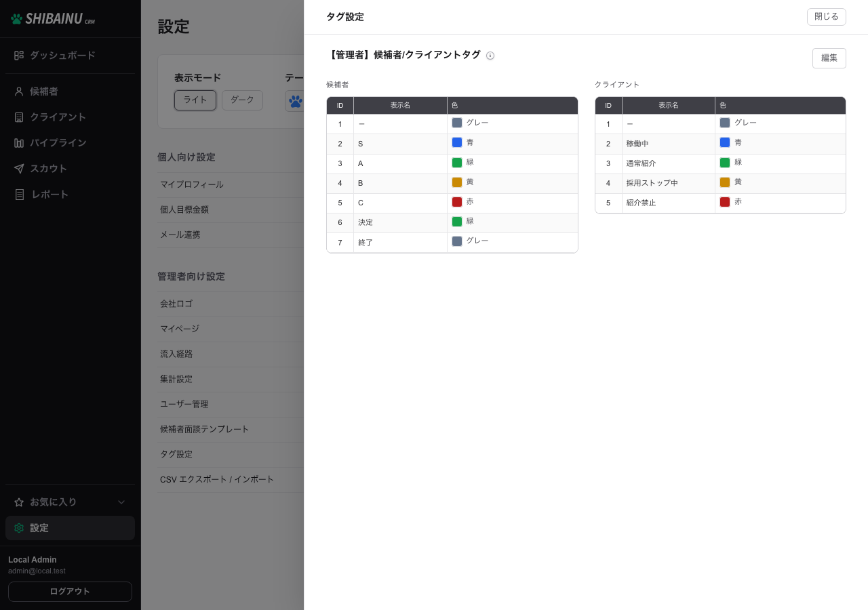Expand the お気に入り chevron

[121, 502]
